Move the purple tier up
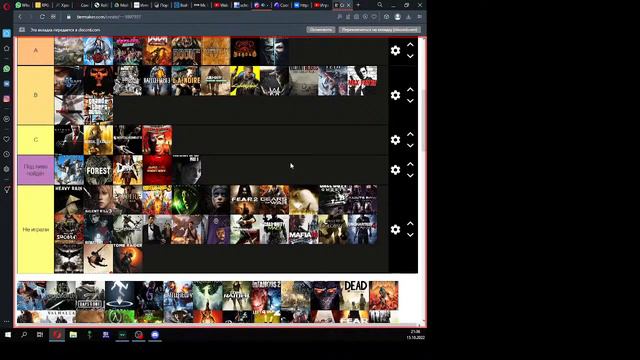This screenshot has width=640, height=360. 410,164
